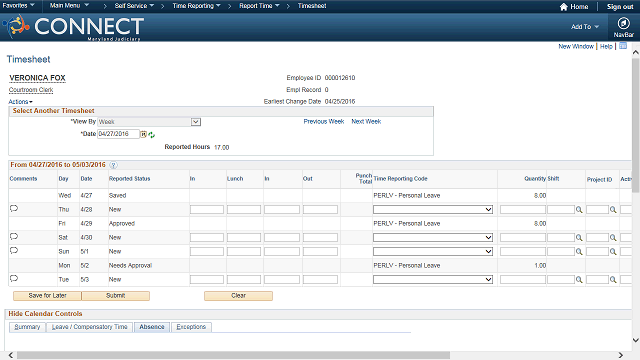
Task: Expand the Main Menu dropdown
Action: pos(69,6)
